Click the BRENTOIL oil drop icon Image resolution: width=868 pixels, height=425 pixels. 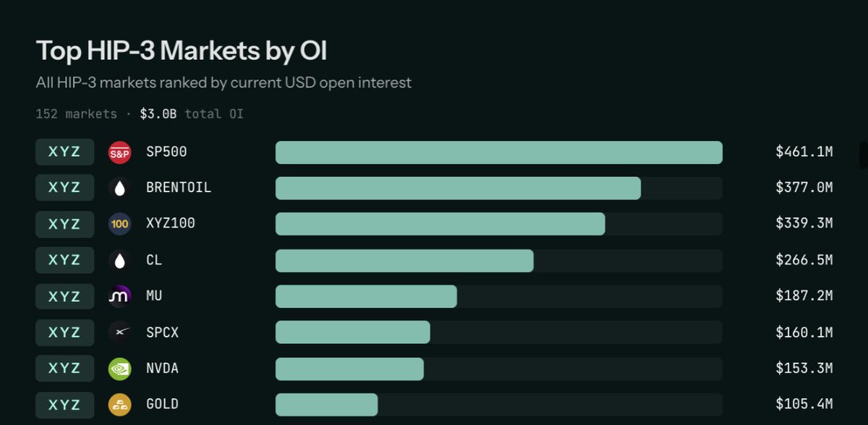119,188
